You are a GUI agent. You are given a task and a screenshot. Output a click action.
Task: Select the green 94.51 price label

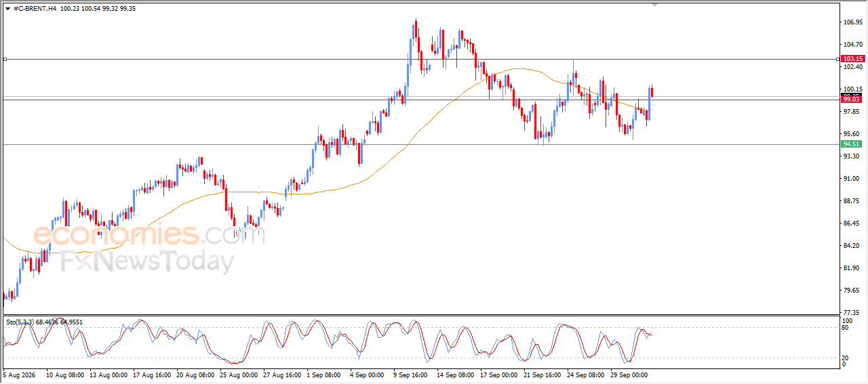pos(851,144)
